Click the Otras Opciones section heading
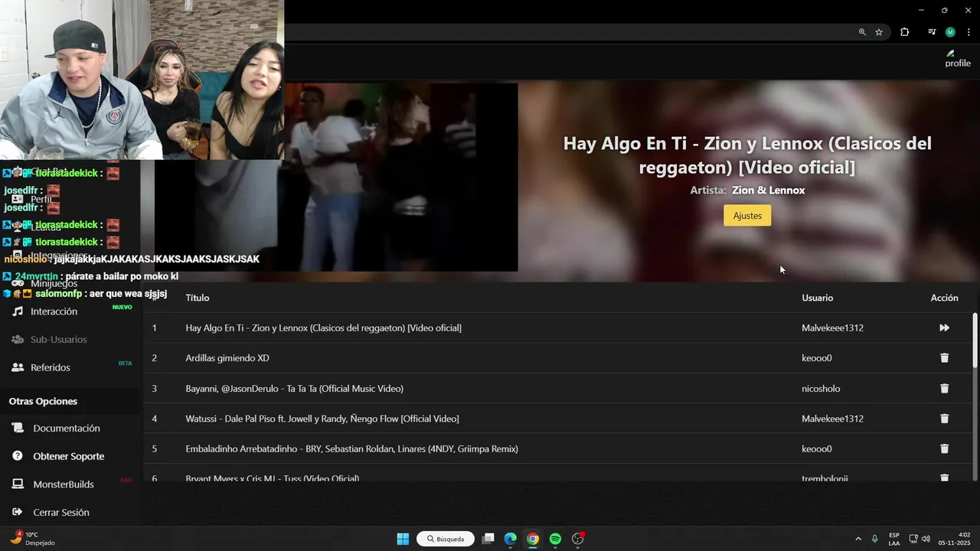The image size is (980, 551). click(x=43, y=401)
